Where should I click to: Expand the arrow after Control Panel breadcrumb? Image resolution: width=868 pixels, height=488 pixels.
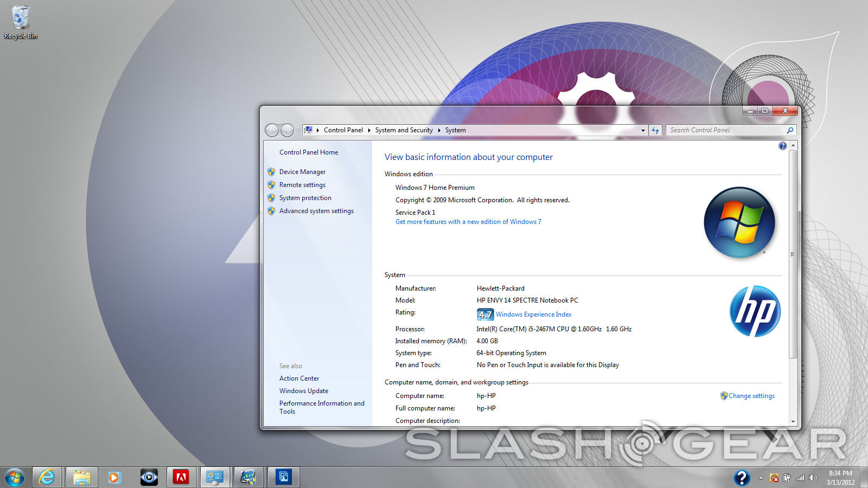point(369,130)
